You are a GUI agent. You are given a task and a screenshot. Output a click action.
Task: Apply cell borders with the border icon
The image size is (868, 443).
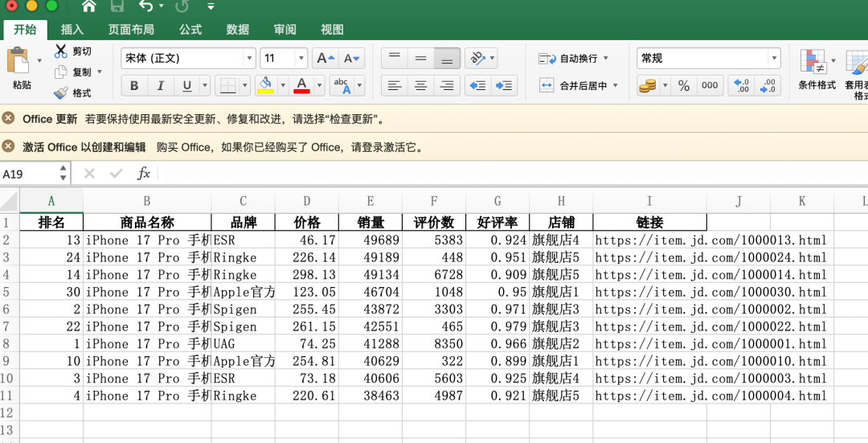pyautogui.click(x=228, y=85)
